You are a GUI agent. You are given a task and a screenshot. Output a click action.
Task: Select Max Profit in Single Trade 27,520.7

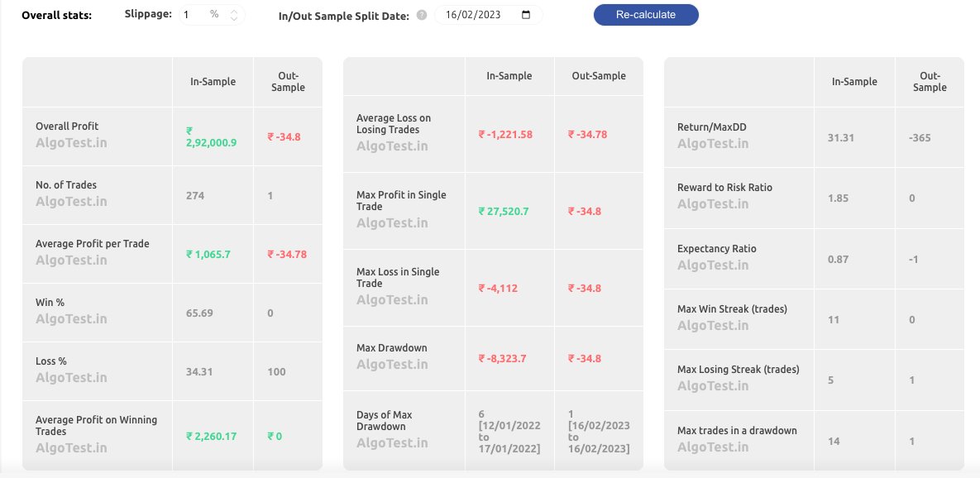click(x=504, y=211)
